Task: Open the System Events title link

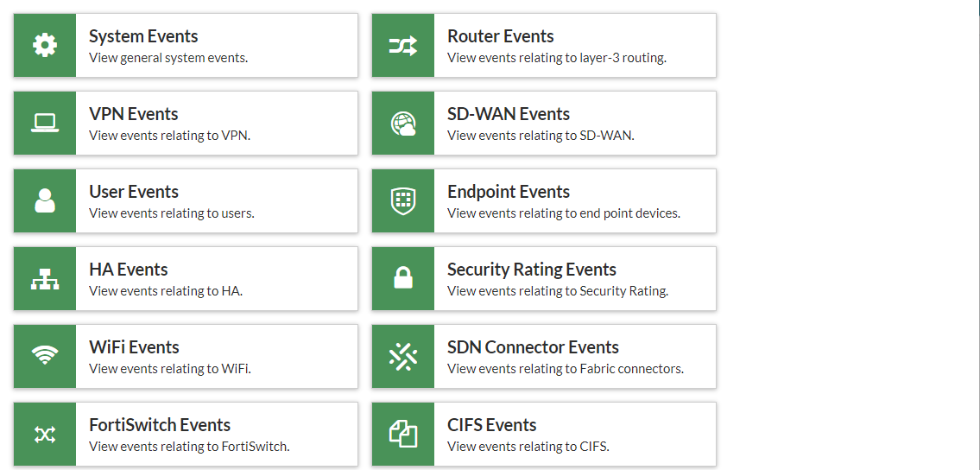Action: pyautogui.click(x=143, y=36)
